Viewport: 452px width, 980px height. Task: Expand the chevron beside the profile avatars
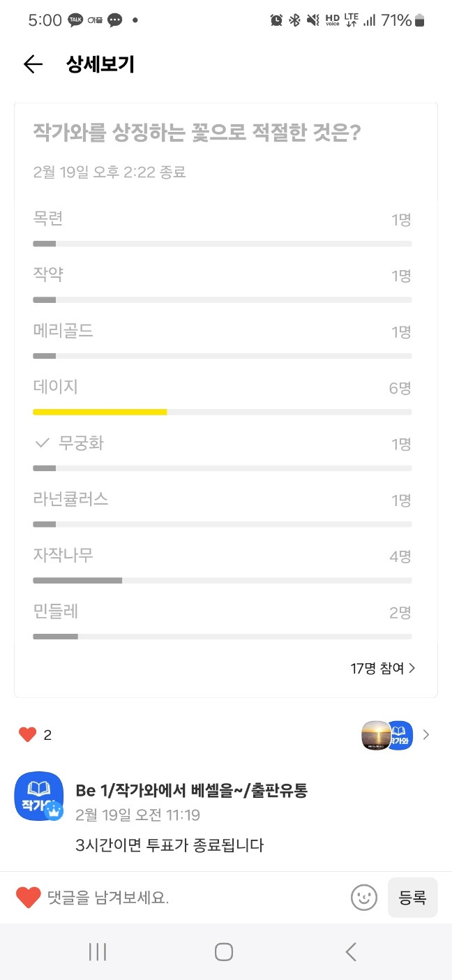coord(425,734)
